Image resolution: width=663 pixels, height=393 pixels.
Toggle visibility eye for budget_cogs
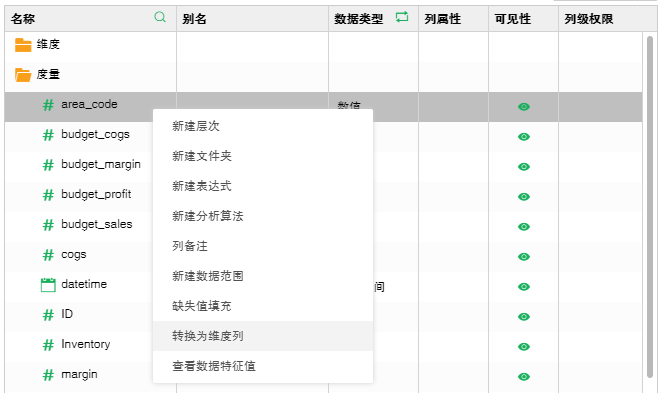pyautogui.click(x=524, y=137)
